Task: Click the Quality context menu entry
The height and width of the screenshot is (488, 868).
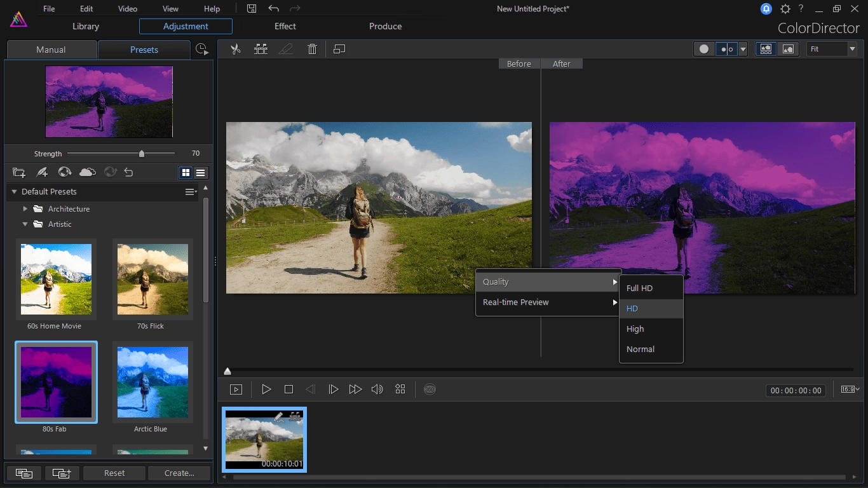Action: [548, 282]
